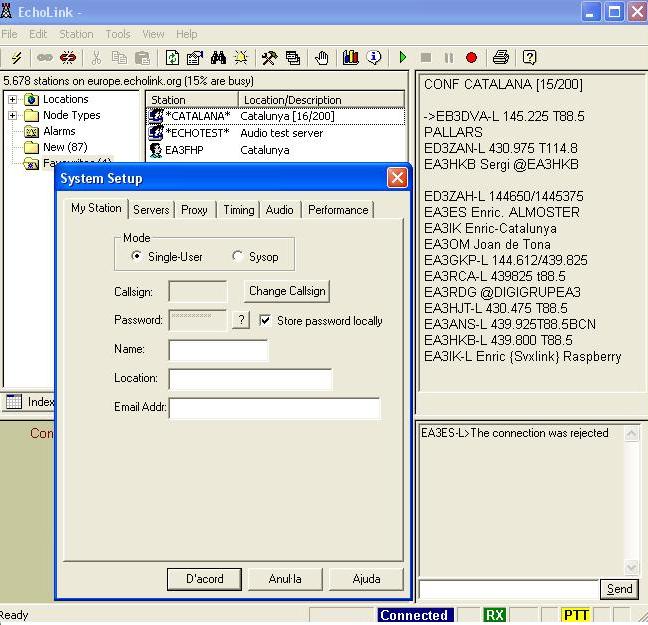
Task: Open the View menu
Action: pyautogui.click(x=153, y=34)
